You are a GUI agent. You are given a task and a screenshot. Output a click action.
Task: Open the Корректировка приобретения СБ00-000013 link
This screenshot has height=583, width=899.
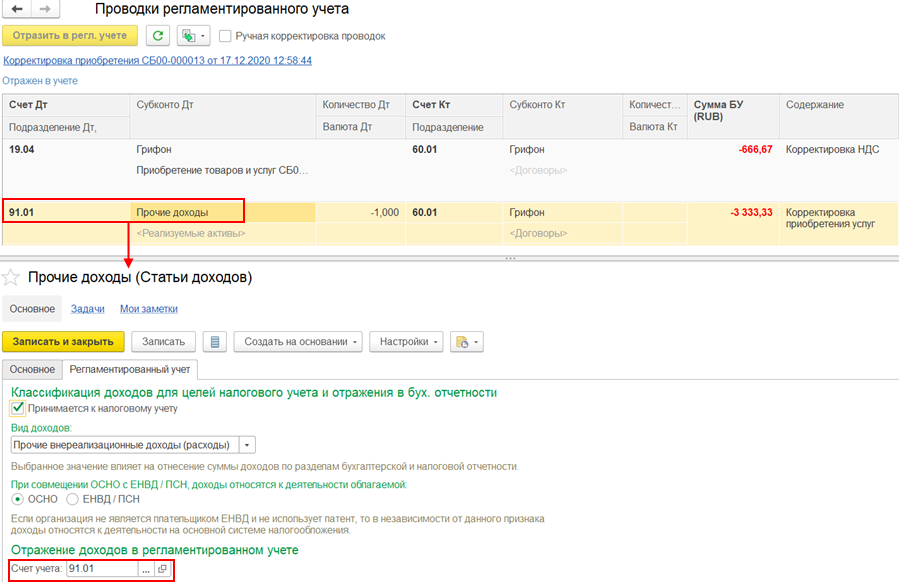coord(158,60)
